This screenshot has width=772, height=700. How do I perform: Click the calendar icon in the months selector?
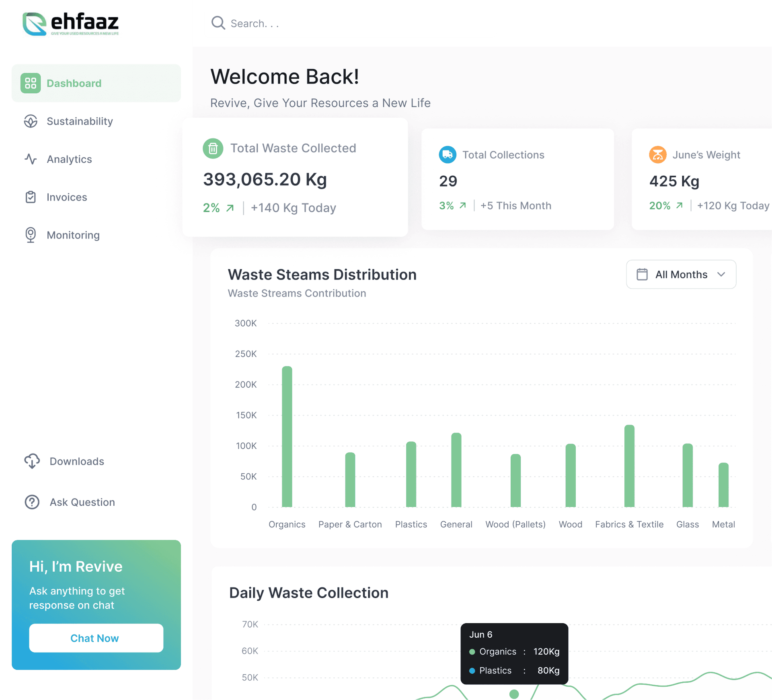[x=642, y=274]
